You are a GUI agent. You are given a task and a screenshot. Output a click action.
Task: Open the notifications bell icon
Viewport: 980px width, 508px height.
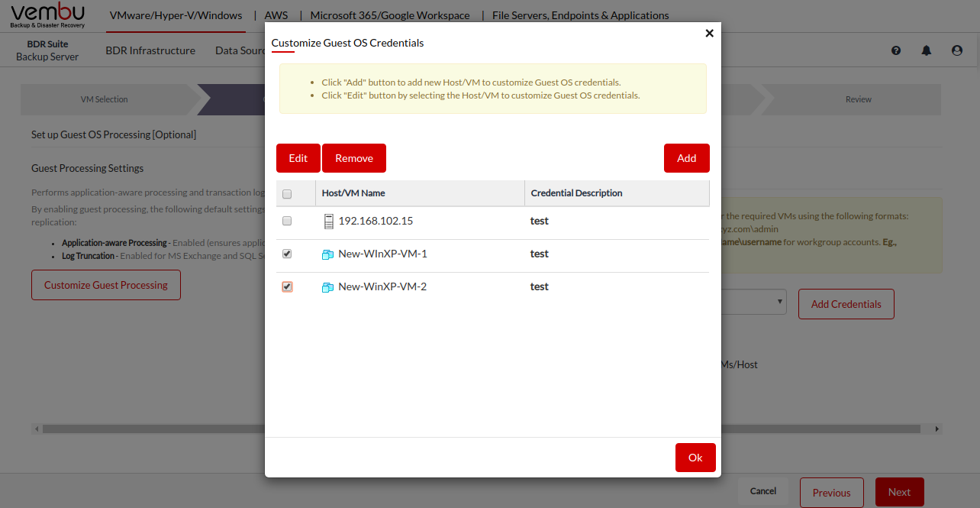(x=927, y=50)
